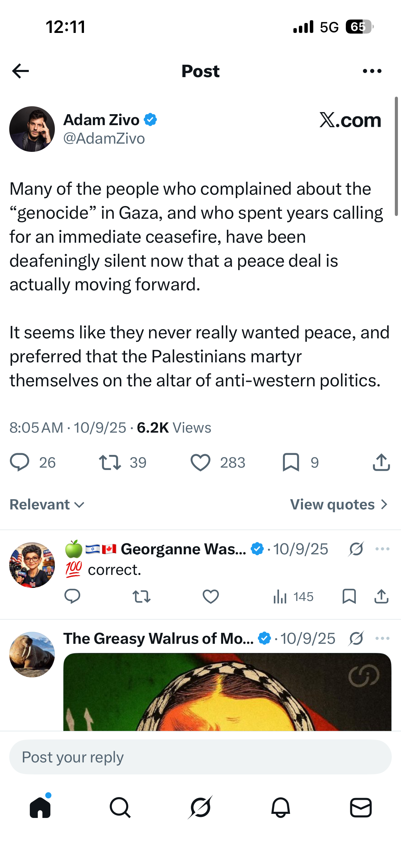The height and width of the screenshot is (868, 401).
Task: Open the @AdamZivo handle link
Action: coord(104,138)
